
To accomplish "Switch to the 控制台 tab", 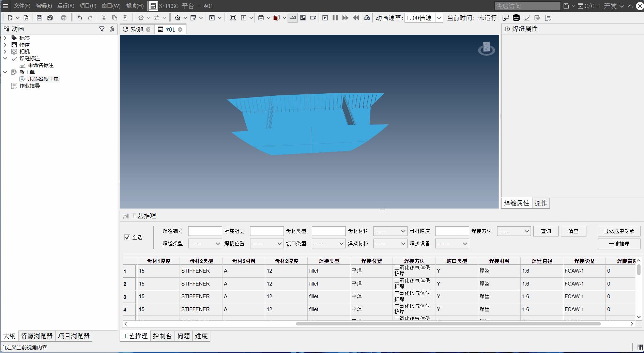I will coord(162,336).
